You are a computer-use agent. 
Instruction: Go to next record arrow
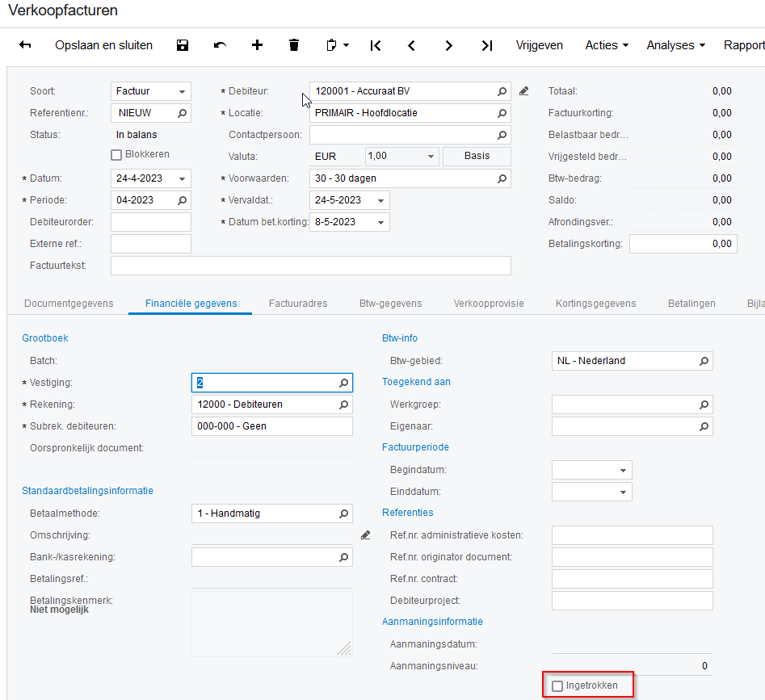pos(449,45)
